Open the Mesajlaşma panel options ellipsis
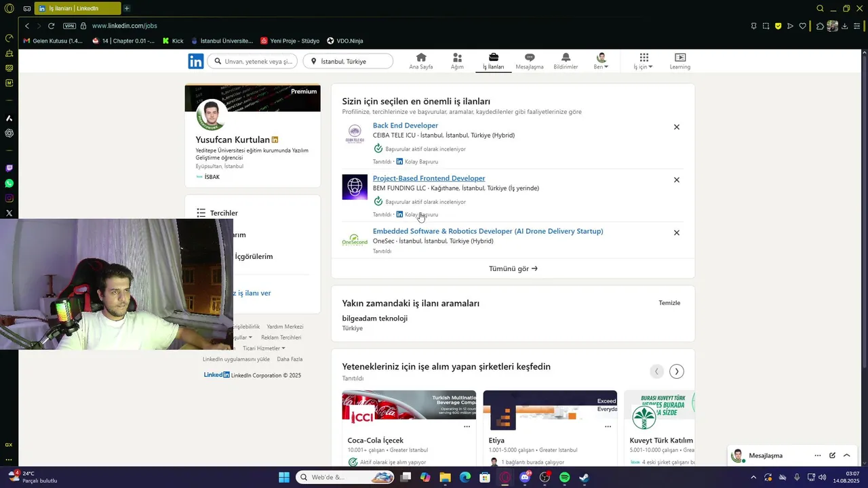 click(818, 455)
